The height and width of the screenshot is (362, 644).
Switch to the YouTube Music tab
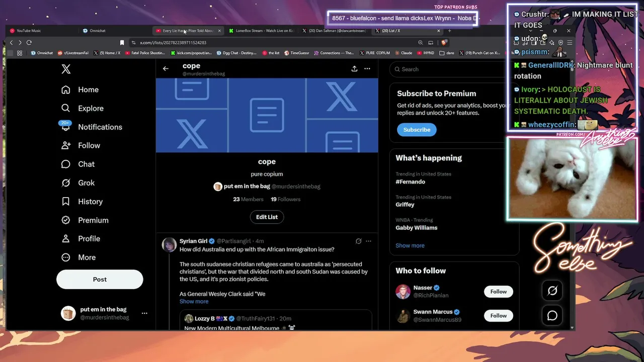click(42, 31)
